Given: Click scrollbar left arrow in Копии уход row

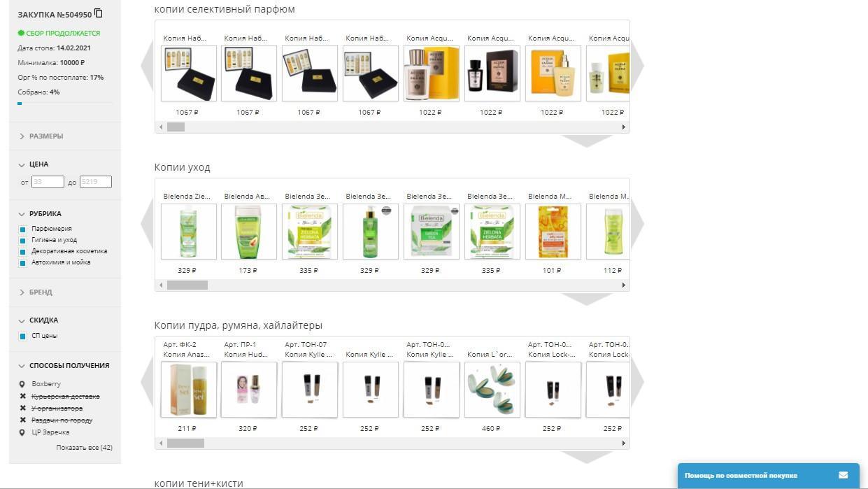Looking at the screenshot, I should tap(161, 285).
